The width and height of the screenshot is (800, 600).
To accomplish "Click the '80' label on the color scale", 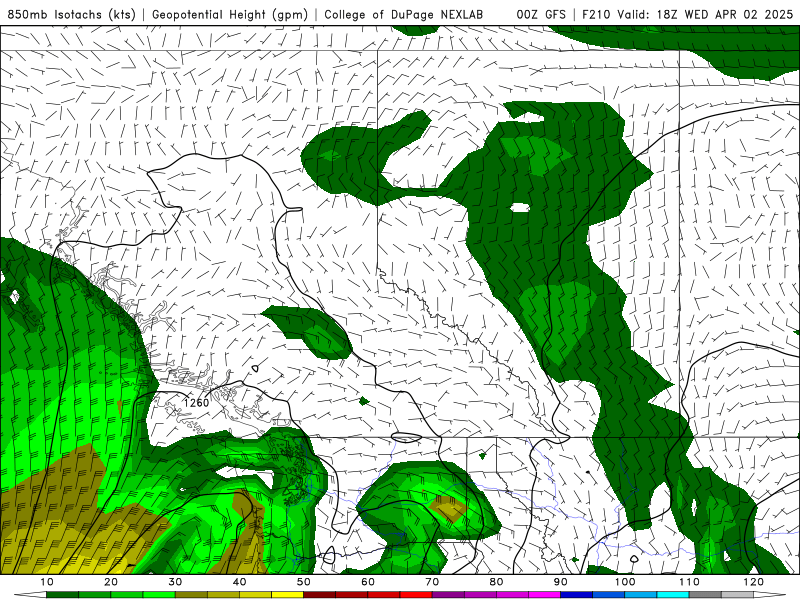I will click(x=496, y=582).
